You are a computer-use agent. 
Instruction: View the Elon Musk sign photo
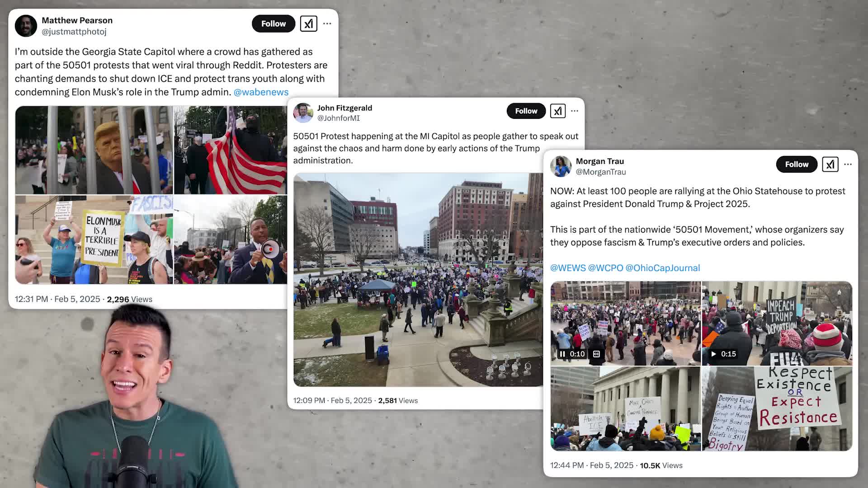[94, 239]
